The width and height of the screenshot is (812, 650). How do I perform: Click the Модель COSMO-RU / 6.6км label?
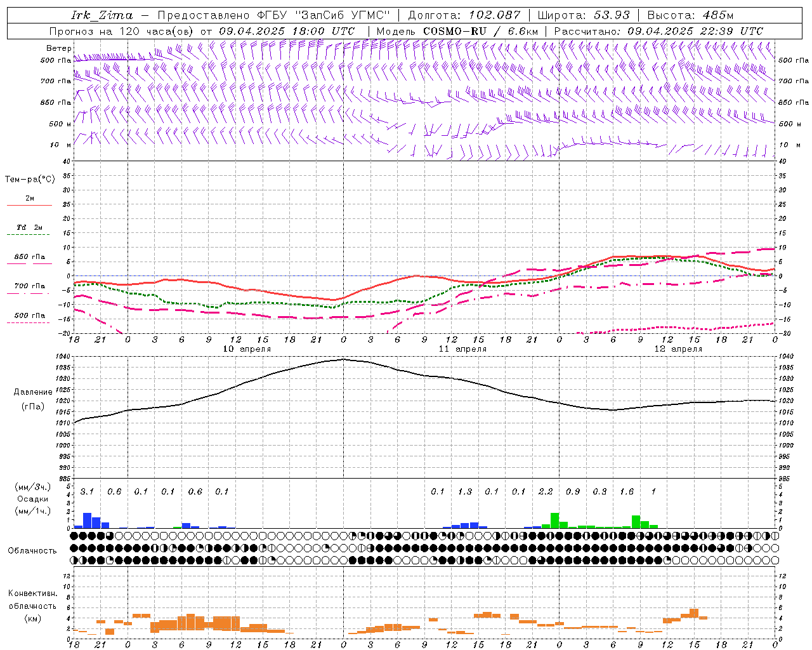tap(457, 31)
